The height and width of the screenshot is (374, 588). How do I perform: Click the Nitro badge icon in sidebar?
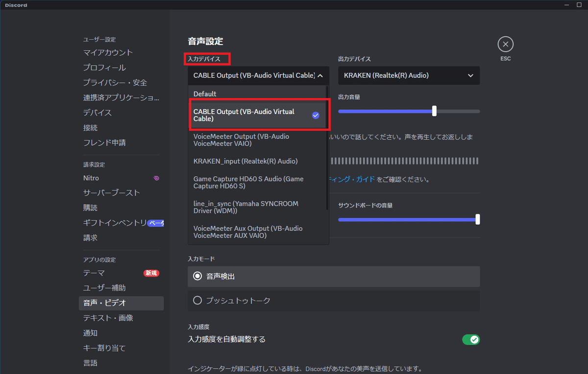156,178
